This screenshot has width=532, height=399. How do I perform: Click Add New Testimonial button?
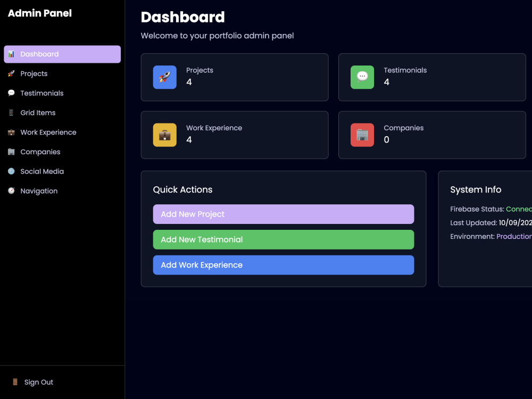click(x=284, y=239)
